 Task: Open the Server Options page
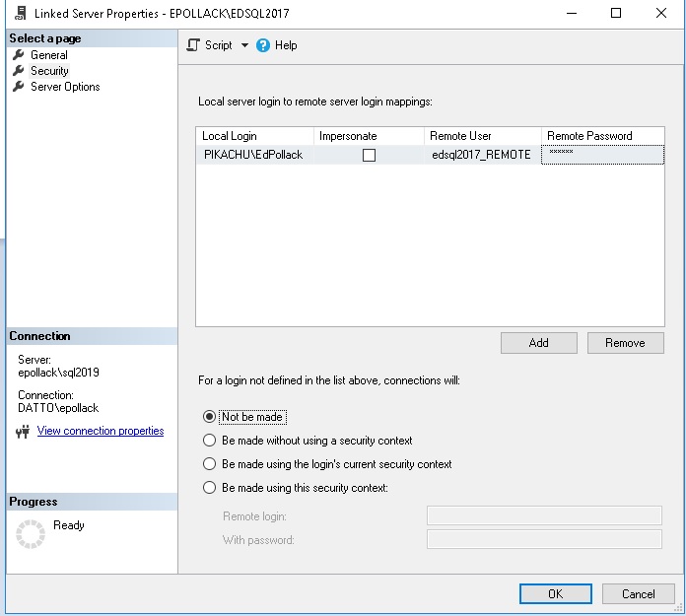pyautogui.click(x=65, y=87)
